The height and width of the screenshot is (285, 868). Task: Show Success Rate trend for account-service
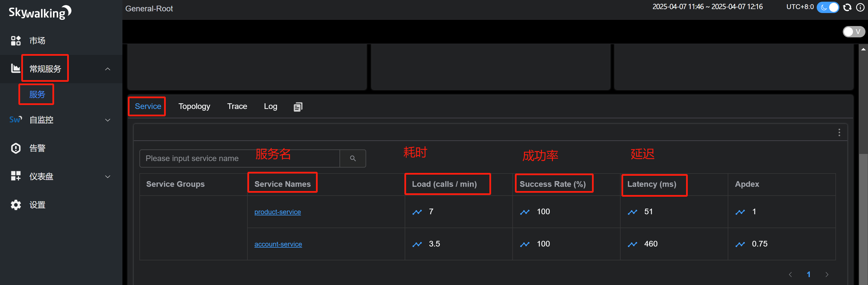525,244
